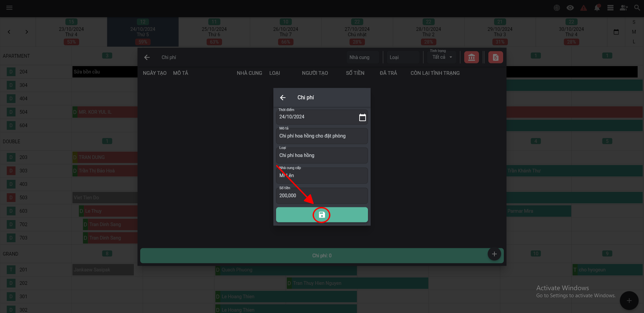644x313 pixels.
Task: Open the Jankaew Sasipak booking
Action: (x=103, y=270)
